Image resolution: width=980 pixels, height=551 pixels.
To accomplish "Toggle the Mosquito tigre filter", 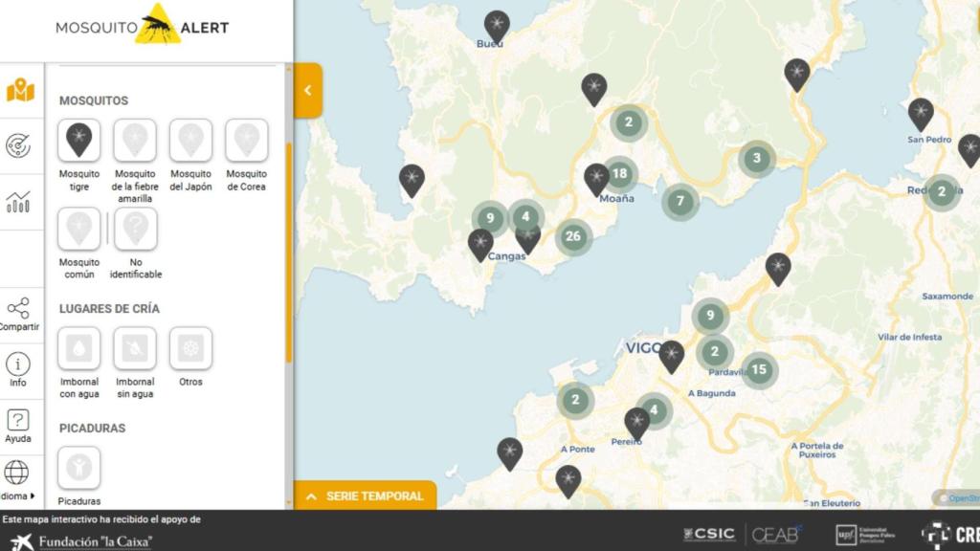I will (x=79, y=140).
